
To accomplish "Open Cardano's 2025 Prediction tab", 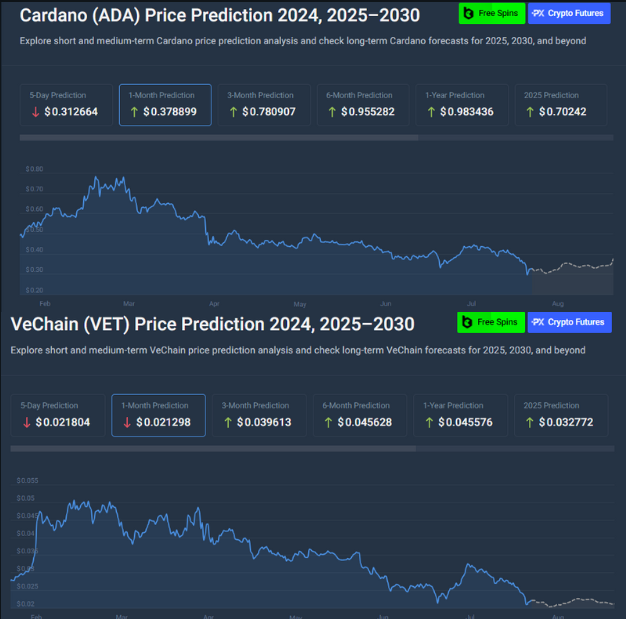I will point(560,104).
